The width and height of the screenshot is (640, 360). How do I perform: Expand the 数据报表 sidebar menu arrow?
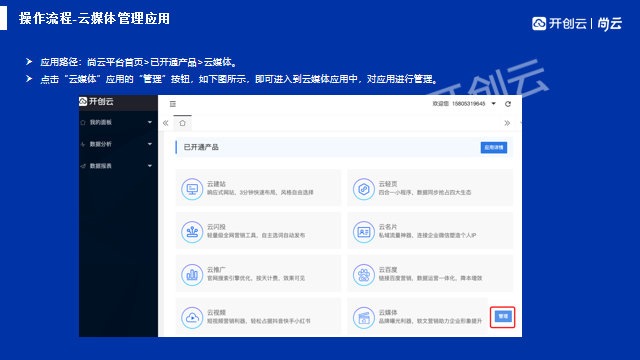click(x=150, y=166)
